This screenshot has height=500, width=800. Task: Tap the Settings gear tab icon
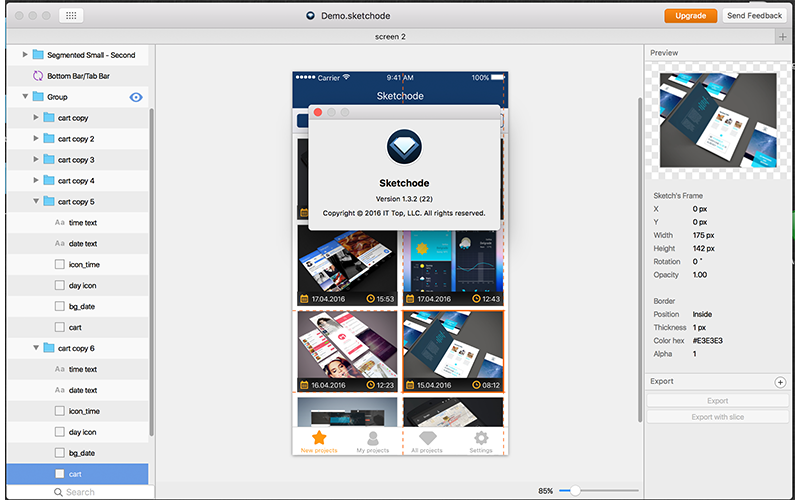click(x=481, y=438)
